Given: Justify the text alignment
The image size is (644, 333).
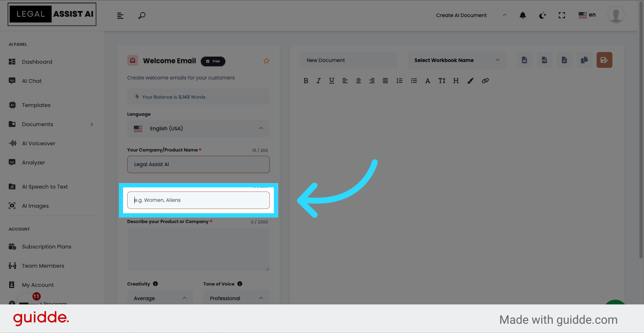Looking at the screenshot, I should [x=385, y=81].
